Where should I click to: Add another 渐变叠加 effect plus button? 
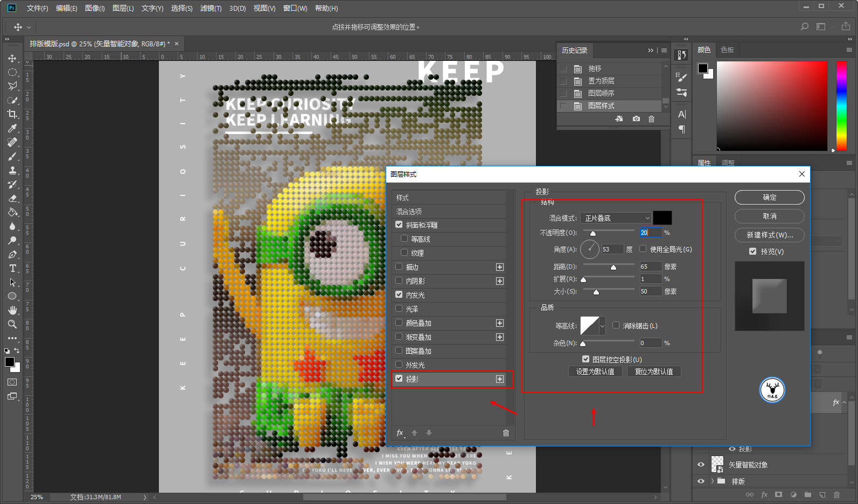500,337
